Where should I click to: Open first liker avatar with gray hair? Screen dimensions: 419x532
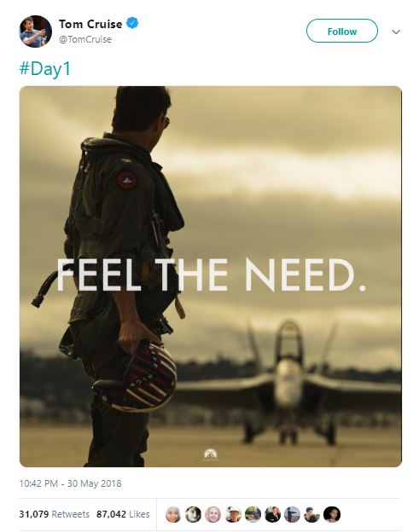[x=173, y=514]
